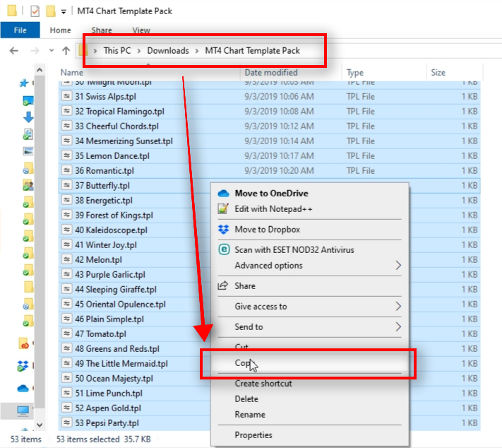Viewport: 502px width, 448px height.
Task: Open Quick Access toolbar customize dropdown
Action: coord(64,12)
